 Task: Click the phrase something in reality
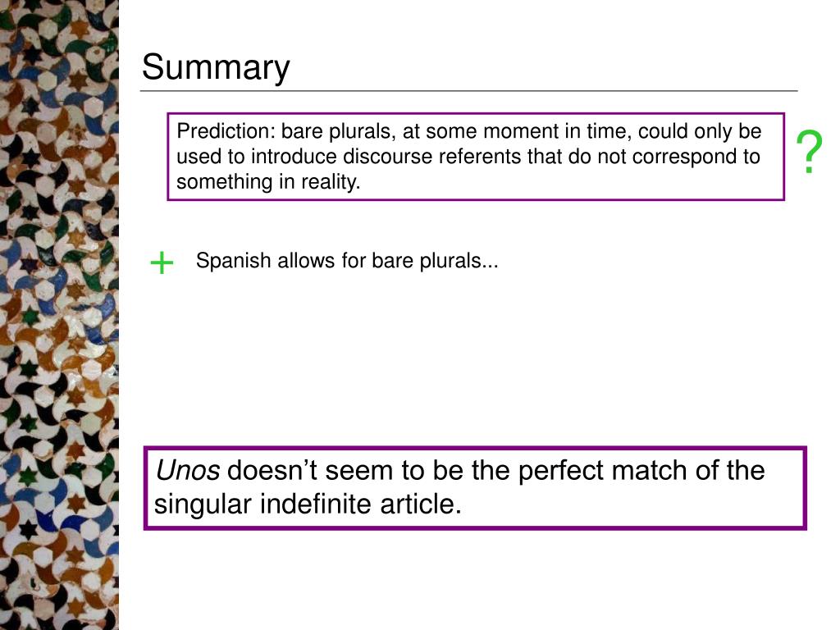(268, 182)
